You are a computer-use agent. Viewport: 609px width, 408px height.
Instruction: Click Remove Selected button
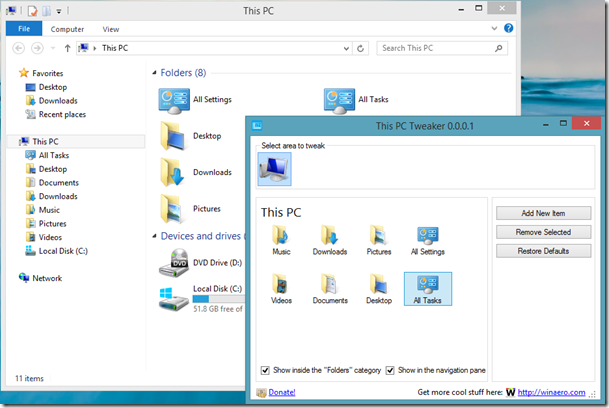[x=543, y=232]
